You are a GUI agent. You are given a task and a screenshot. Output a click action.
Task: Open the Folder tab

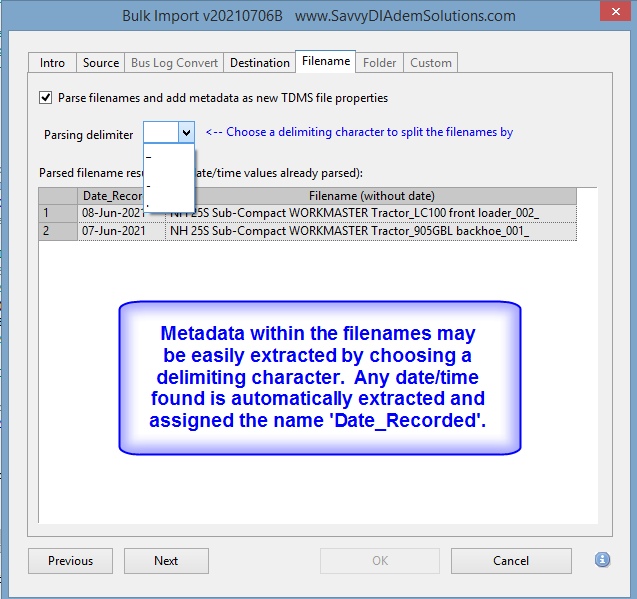click(x=379, y=63)
